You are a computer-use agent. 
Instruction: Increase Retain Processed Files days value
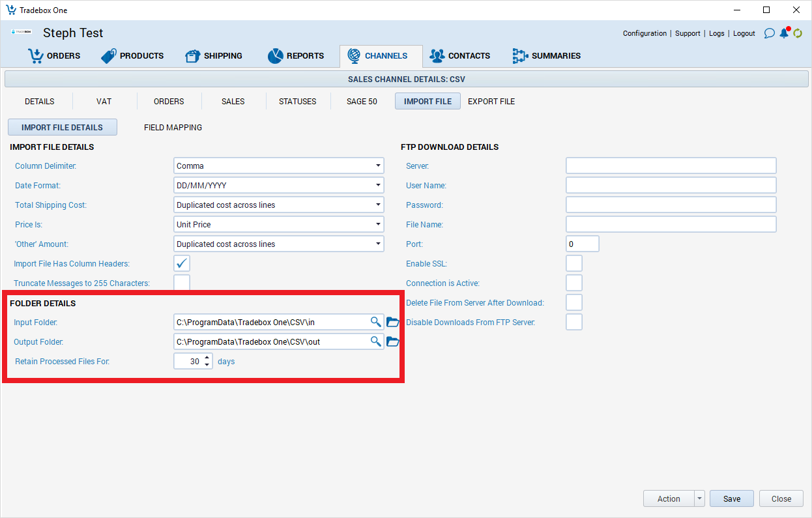pos(207,357)
